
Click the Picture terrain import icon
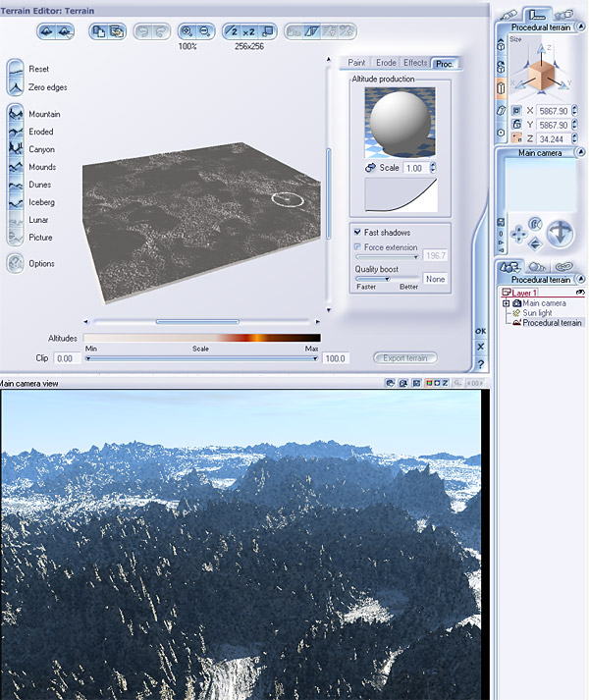pos(16,238)
